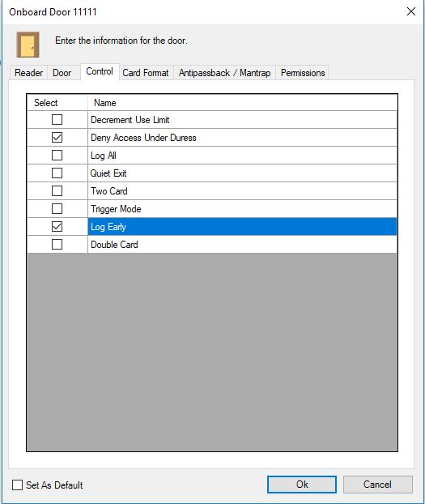Viewport: 425px width, 504px height.
Task: Enable the Double Card checkbox
Action: (57, 245)
